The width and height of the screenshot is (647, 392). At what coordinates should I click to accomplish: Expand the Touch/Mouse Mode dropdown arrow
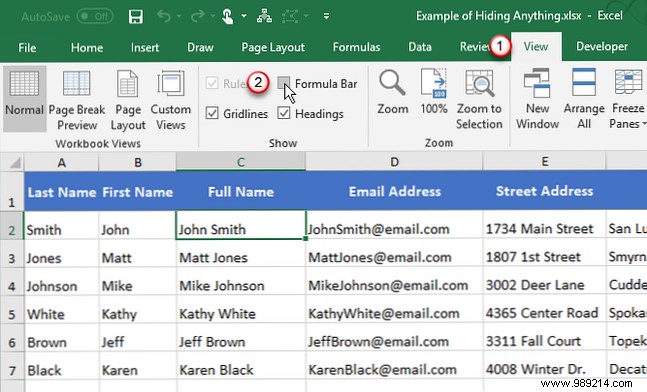(x=244, y=17)
